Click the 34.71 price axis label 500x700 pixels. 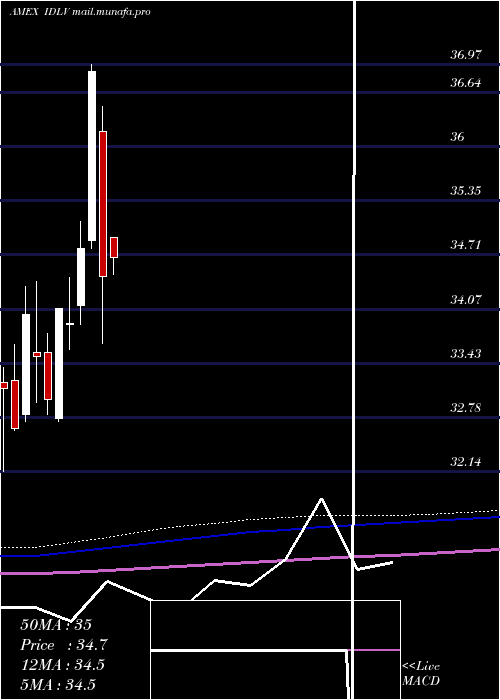pyautogui.click(x=466, y=245)
